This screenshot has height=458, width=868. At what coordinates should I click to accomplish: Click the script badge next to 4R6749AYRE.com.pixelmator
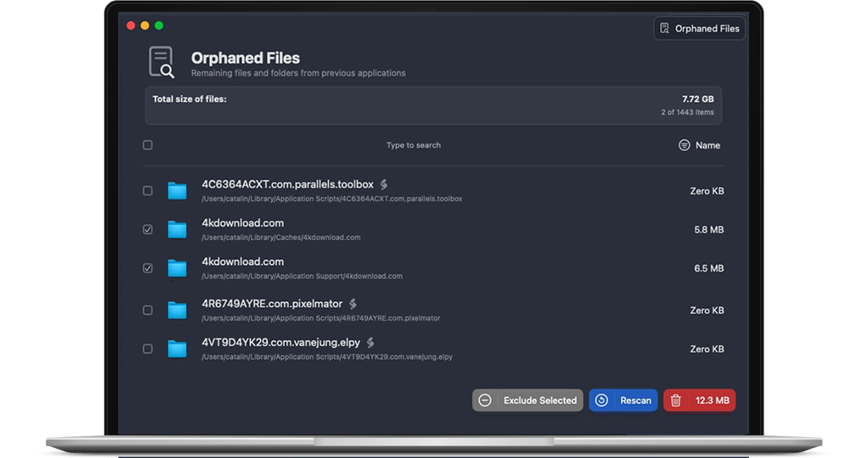click(352, 304)
